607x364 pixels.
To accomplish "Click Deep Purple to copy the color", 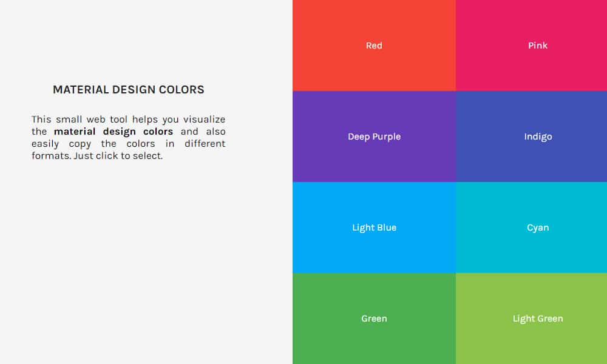I will (x=374, y=136).
